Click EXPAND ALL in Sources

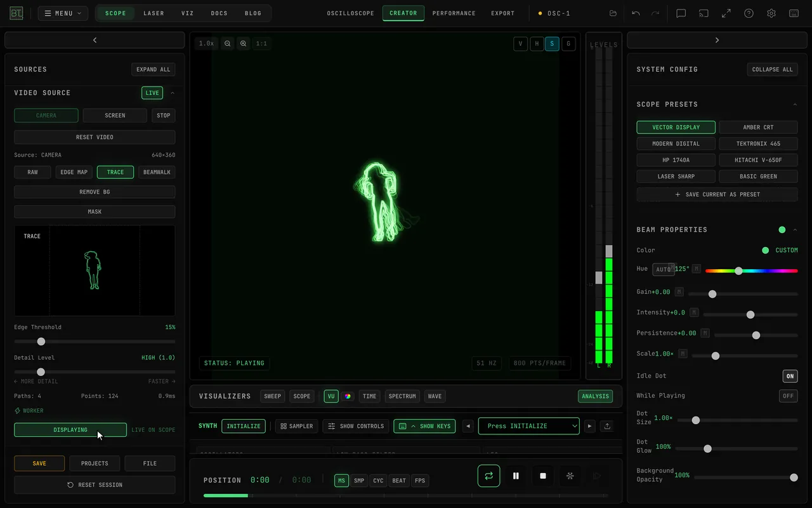pyautogui.click(x=154, y=69)
